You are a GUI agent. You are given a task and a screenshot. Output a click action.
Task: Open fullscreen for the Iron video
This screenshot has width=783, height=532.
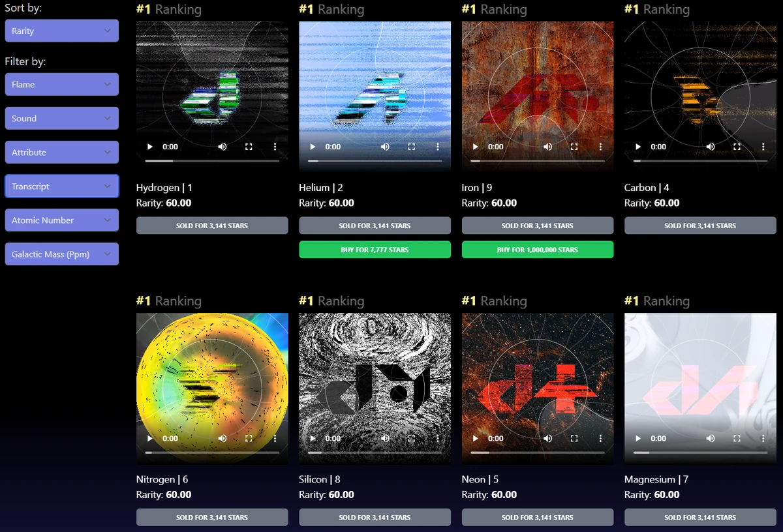pos(574,147)
